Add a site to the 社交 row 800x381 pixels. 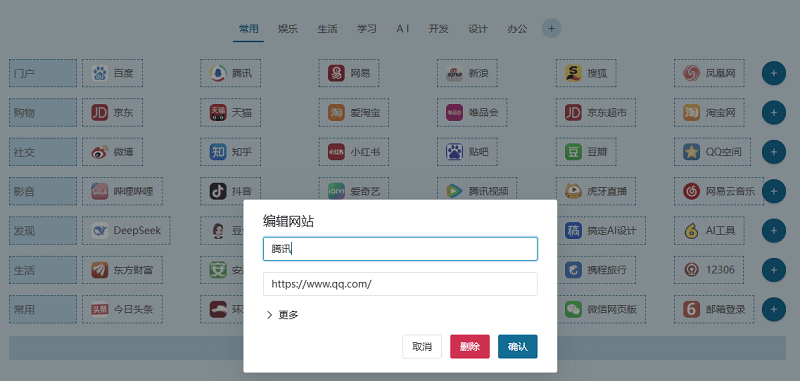point(773,152)
